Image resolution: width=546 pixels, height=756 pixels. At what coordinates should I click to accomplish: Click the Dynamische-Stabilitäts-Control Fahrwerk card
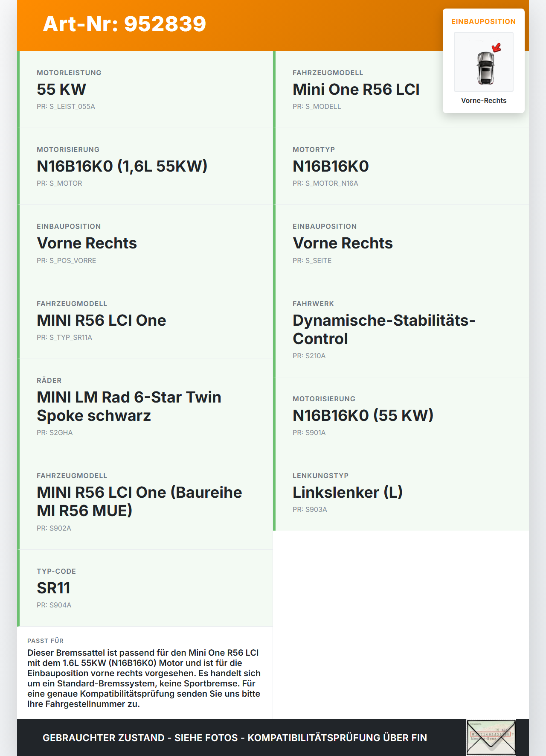[401, 330]
